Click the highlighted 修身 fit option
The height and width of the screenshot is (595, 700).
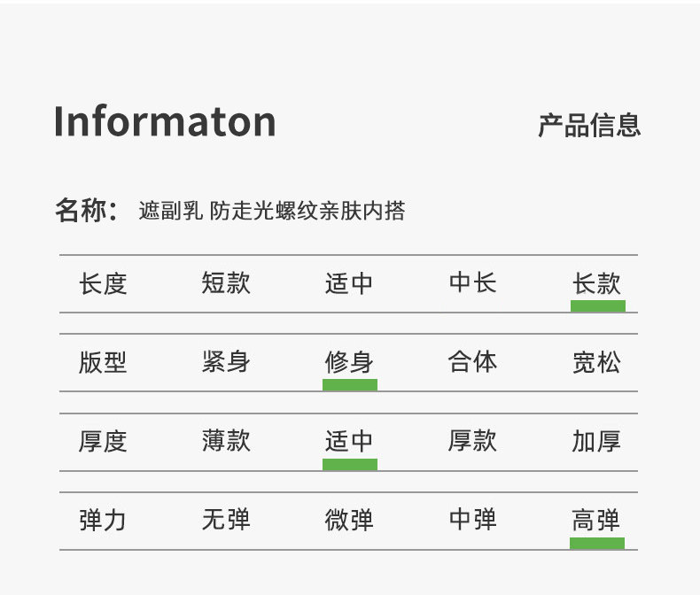pyautogui.click(x=349, y=362)
